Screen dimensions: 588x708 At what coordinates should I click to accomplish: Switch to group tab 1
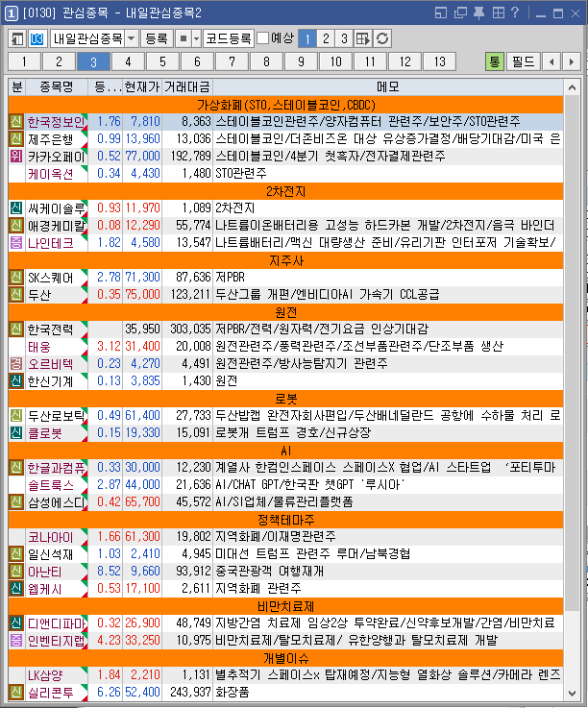24,61
